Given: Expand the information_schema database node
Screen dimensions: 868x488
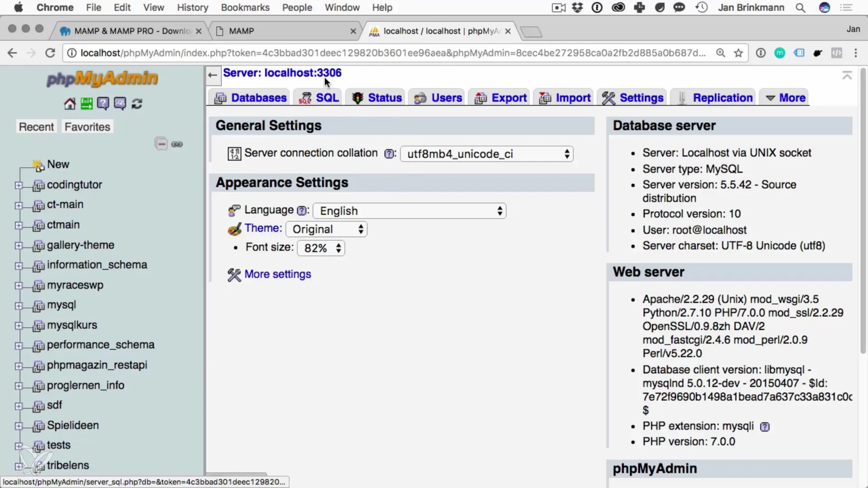Looking at the screenshot, I should click(x=19, y=266).
